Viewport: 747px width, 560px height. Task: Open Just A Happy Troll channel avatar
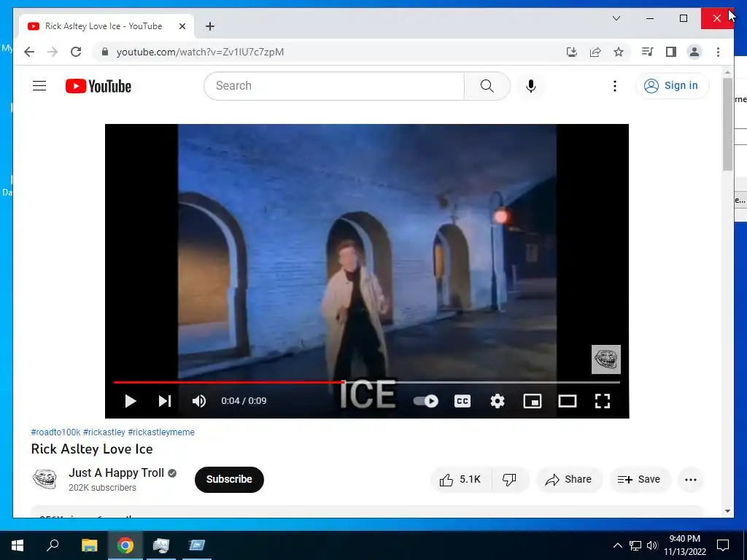44,478
